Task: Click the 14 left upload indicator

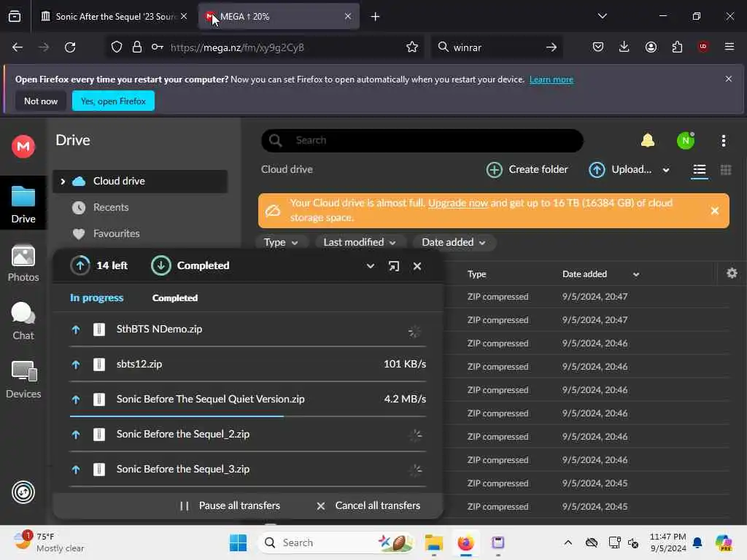Action: [x=99, y=265]
